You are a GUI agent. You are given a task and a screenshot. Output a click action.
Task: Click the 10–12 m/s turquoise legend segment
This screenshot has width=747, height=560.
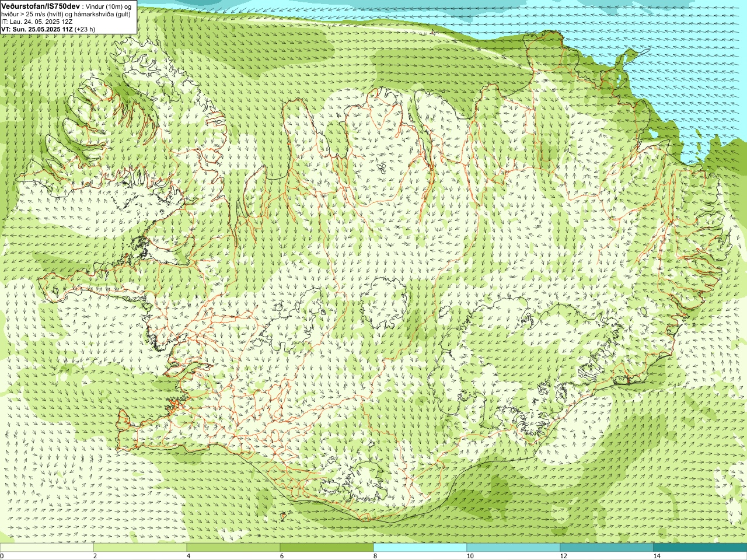tap(514, 548)
